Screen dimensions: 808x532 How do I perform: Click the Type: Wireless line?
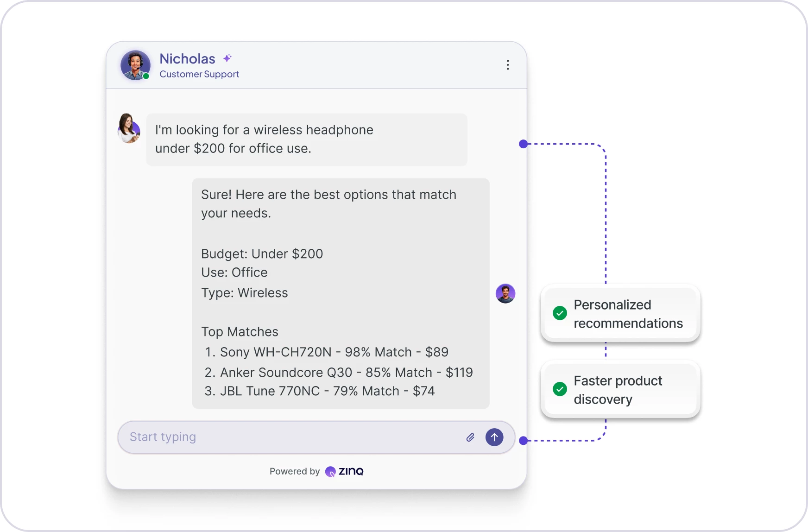click(x=244, y=293)
